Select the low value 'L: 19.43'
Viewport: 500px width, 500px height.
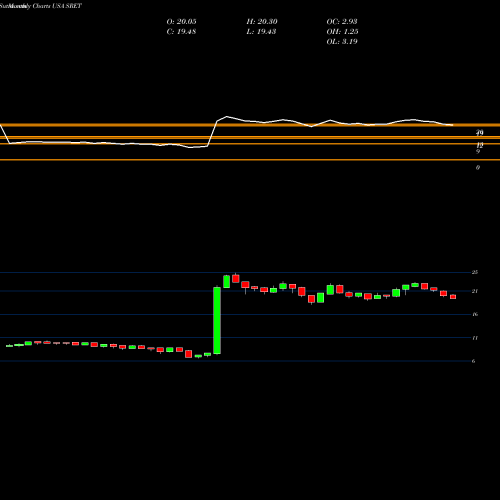[x=261, y=31]
